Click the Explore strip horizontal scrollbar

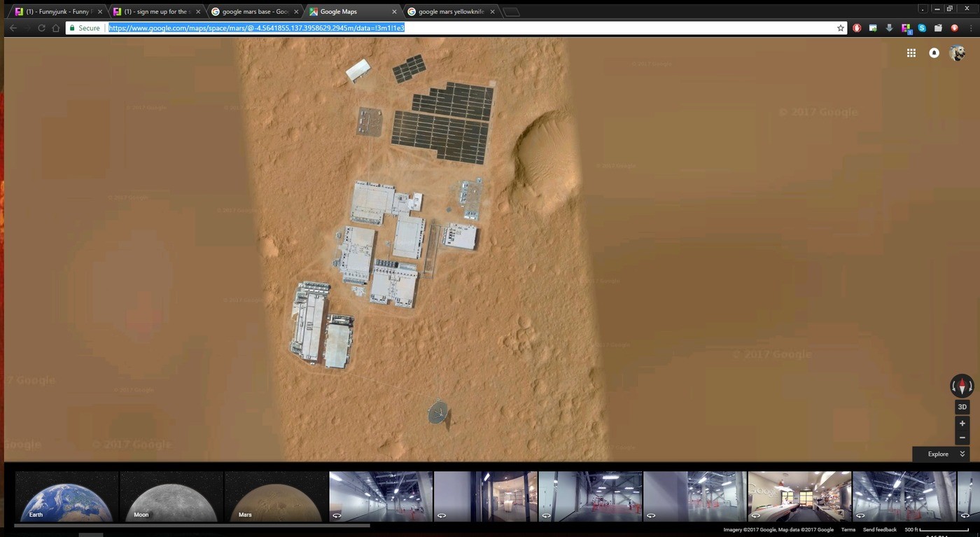(x=192, y=525)
